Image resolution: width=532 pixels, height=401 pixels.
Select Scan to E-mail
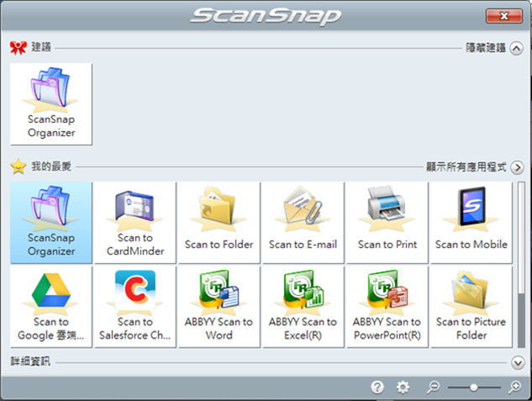point(303,223)
